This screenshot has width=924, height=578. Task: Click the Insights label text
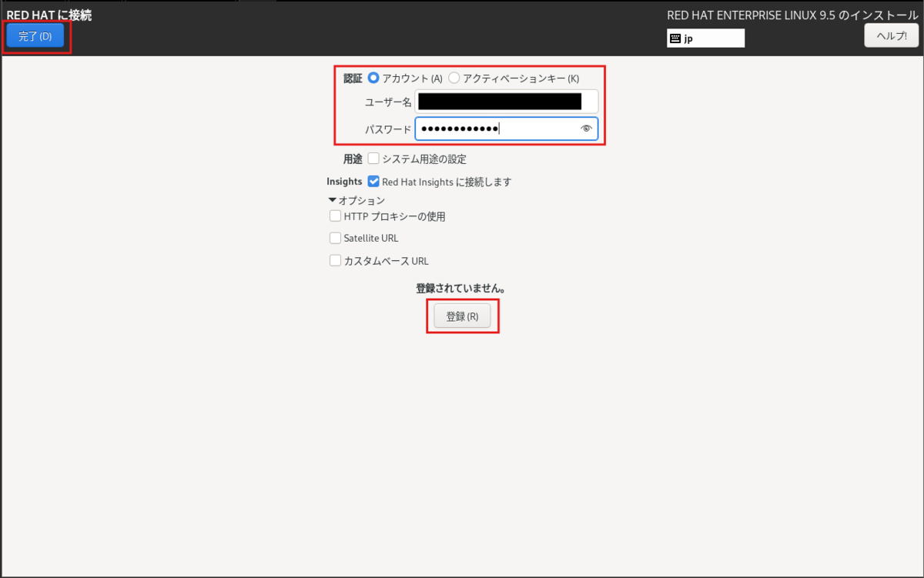(344, 182)
